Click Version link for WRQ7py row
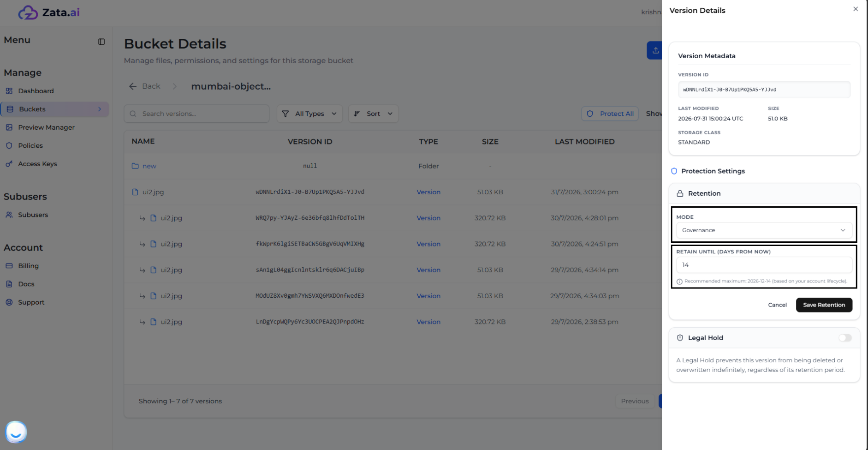The height and width of the screenshot is (450, 868). point(428,218)
